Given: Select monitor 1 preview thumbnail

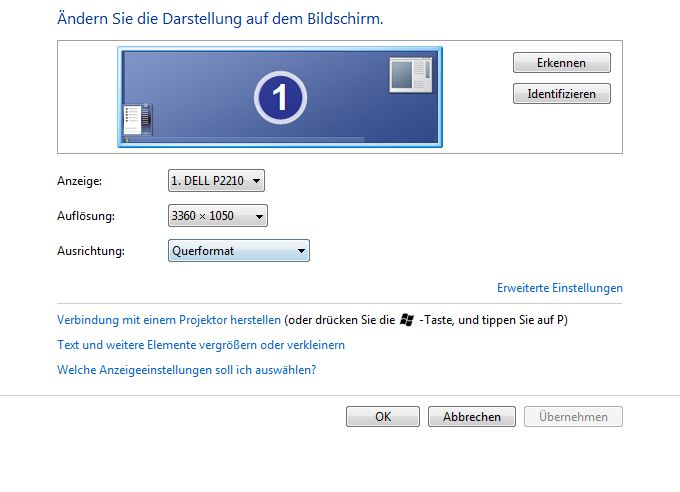Looking at the screenshot, I should [x=280, y=97].
